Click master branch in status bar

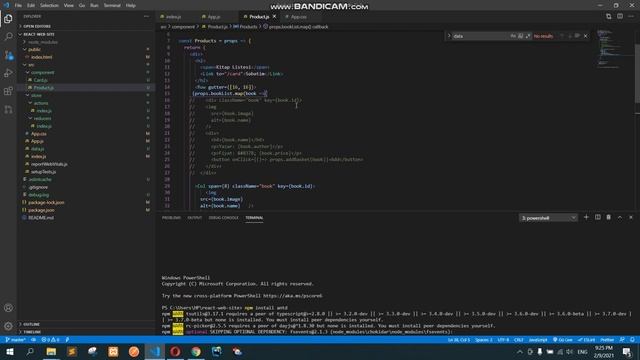16,340
